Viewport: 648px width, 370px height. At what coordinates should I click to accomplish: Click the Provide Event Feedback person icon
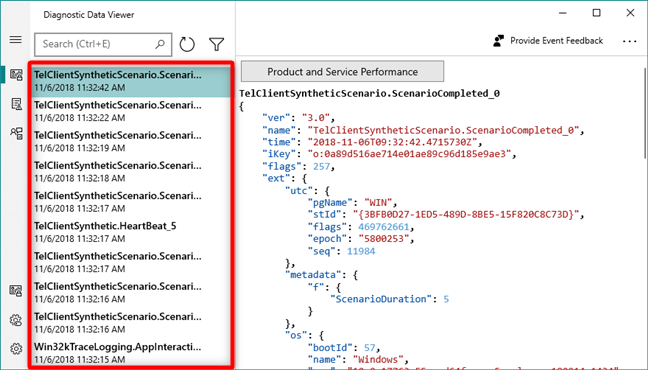click(x=499, y=41)
